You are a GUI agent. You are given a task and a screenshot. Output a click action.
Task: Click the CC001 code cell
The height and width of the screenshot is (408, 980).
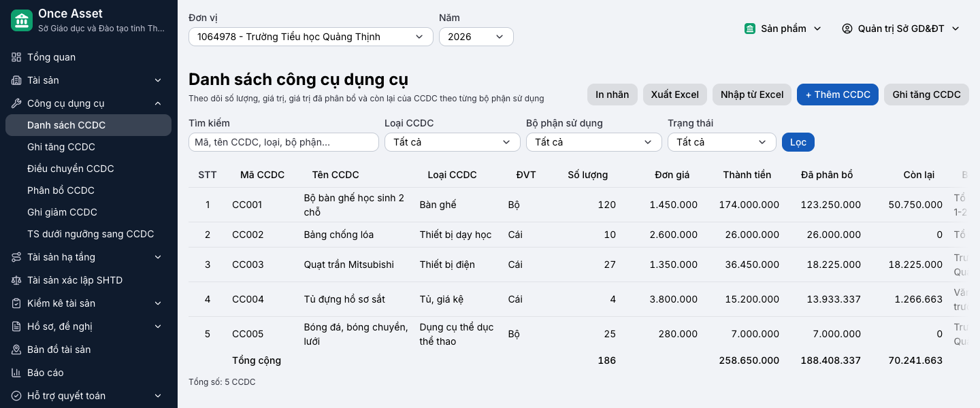[247, 205]
